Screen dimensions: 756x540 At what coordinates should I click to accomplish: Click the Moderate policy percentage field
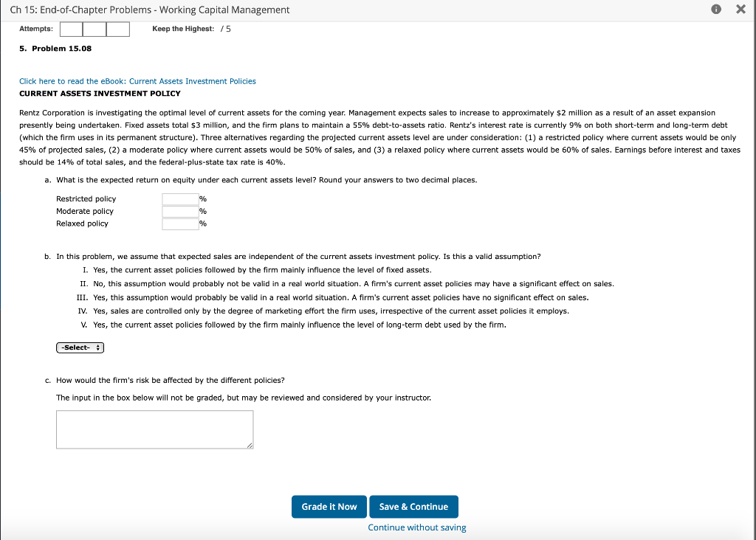coord(179,211)
